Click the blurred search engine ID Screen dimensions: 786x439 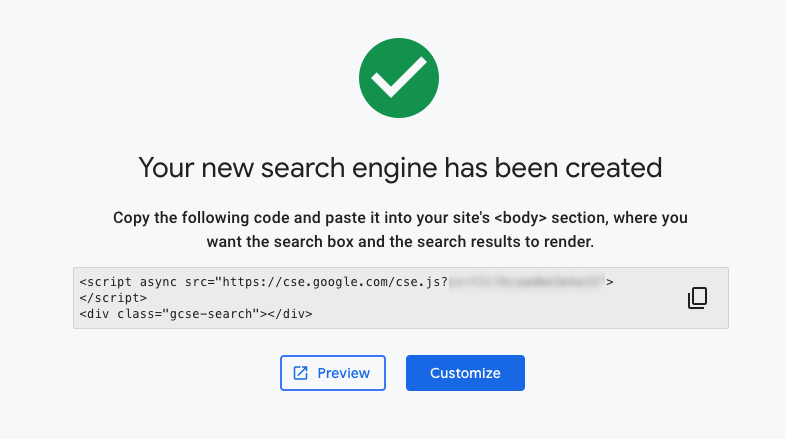pyautogui.click(x=527, y=282)
